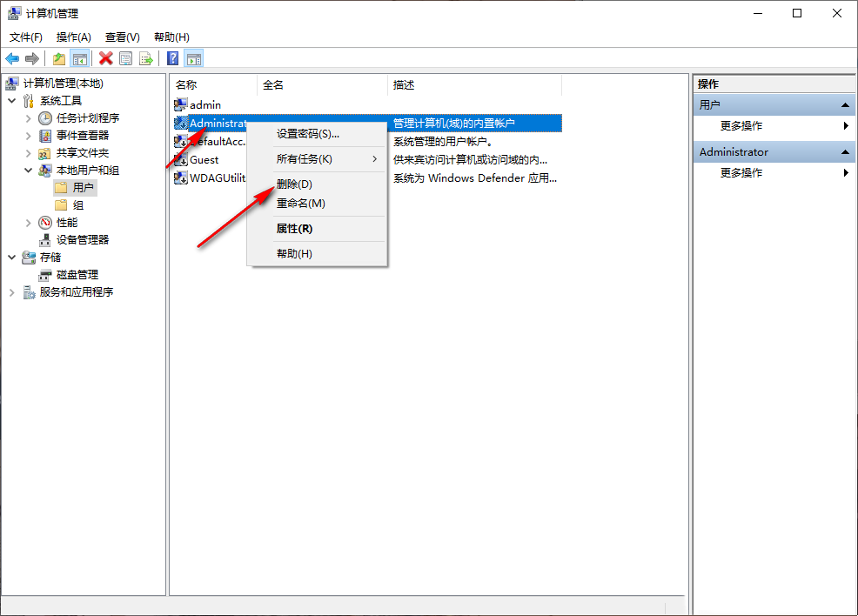Collapse the Administrator section in actions pane
Viewport: 858px width, 616px height.
(845, 152)
